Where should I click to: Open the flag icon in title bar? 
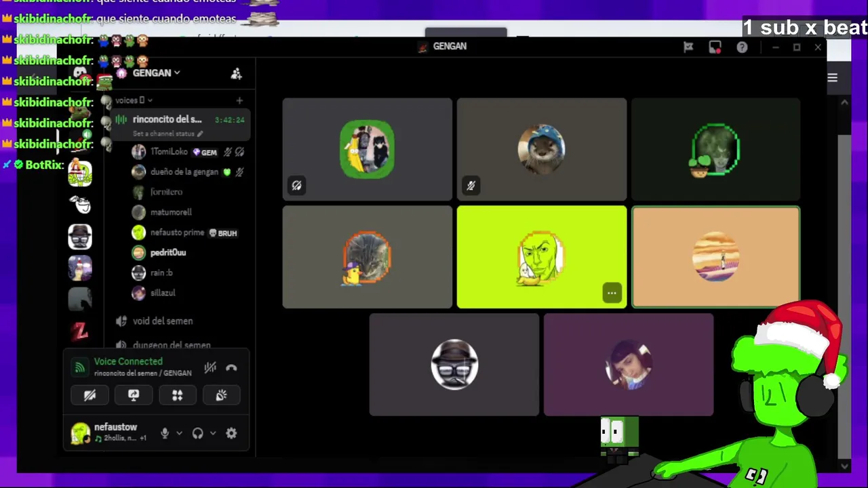(x=688, y=47)
